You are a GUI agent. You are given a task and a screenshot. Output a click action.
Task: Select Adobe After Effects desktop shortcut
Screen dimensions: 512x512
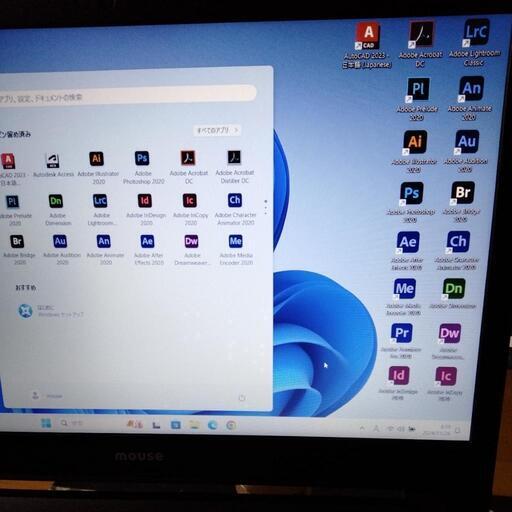tap(407, 251)
